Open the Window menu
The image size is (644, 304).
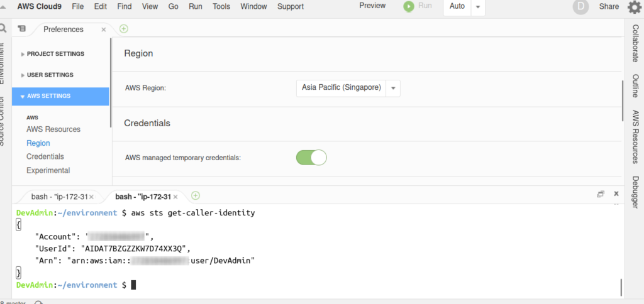click(x=253, y=6)
